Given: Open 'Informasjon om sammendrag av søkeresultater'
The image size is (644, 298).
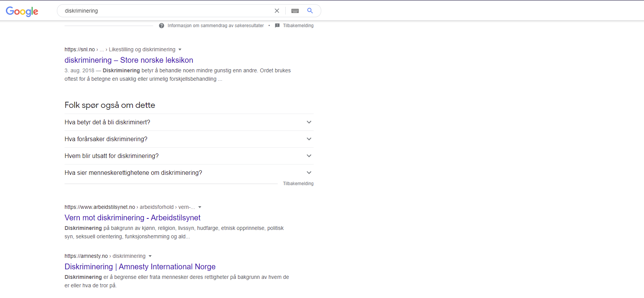Looking at the screenshot, I should (216, 26).
